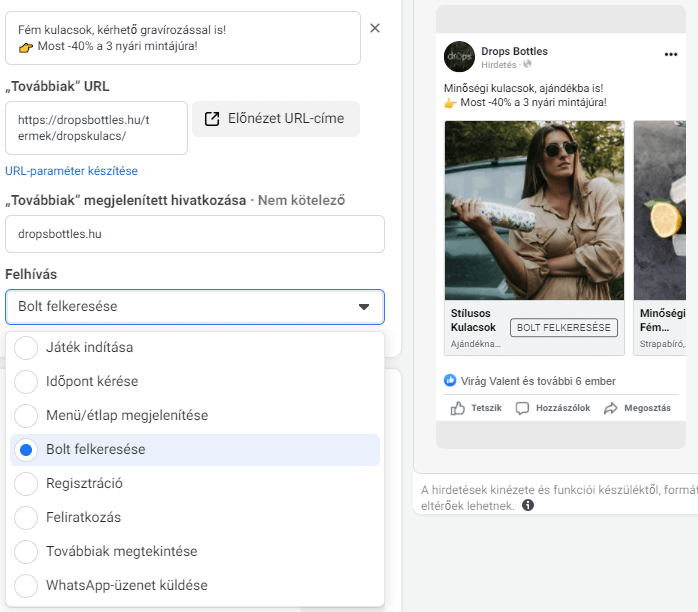Click carousel image of woman holding bottle
The height and width of the screenshot is (612, 698).
tap(534, 210)
